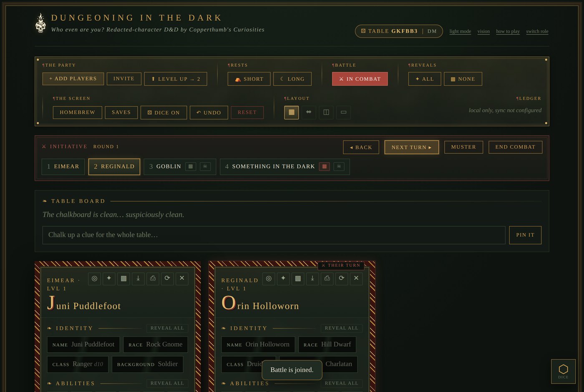
Task: Click the download-arrow icon on Eimear's card
Action: click(x=138, y=279)
